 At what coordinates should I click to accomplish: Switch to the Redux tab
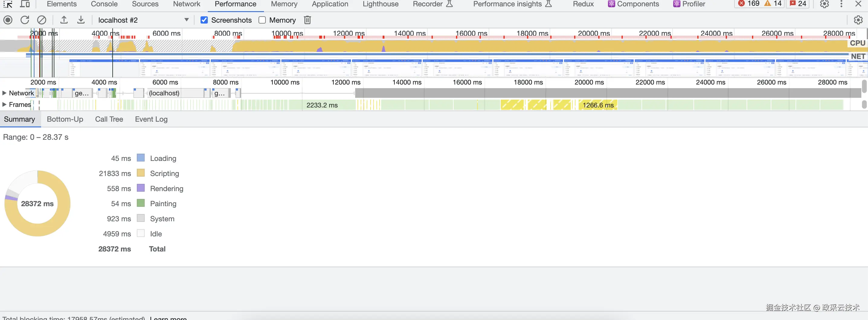point(583,4)
